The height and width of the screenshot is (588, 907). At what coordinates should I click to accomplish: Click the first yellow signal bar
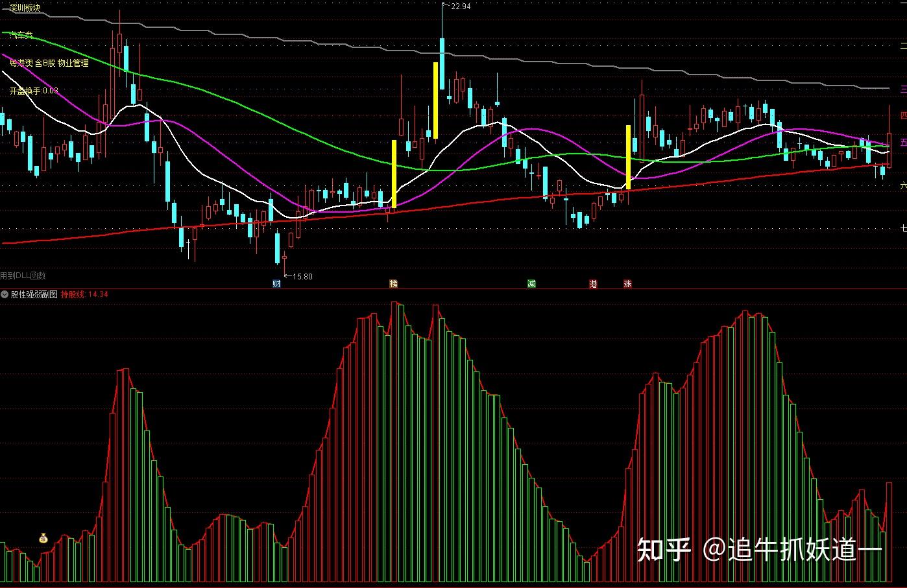tap(394, 174)
